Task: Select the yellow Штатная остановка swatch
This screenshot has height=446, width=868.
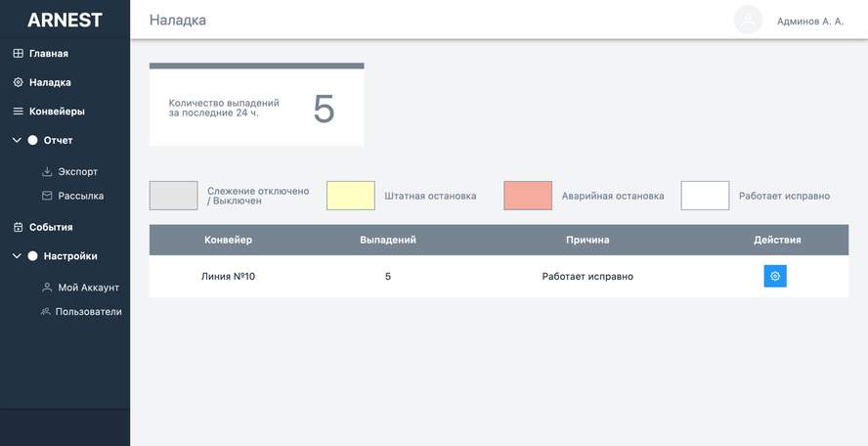Action: click(x=351, y=196)
